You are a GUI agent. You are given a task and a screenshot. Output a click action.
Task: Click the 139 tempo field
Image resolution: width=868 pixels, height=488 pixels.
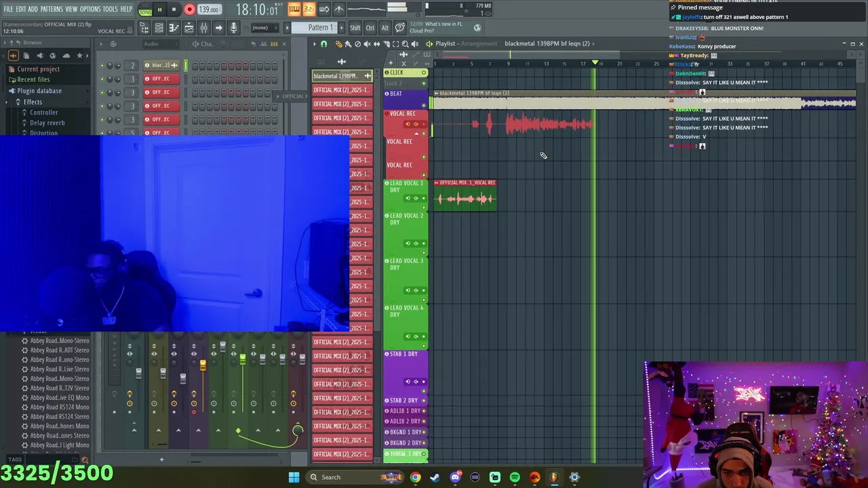point(208,9)
